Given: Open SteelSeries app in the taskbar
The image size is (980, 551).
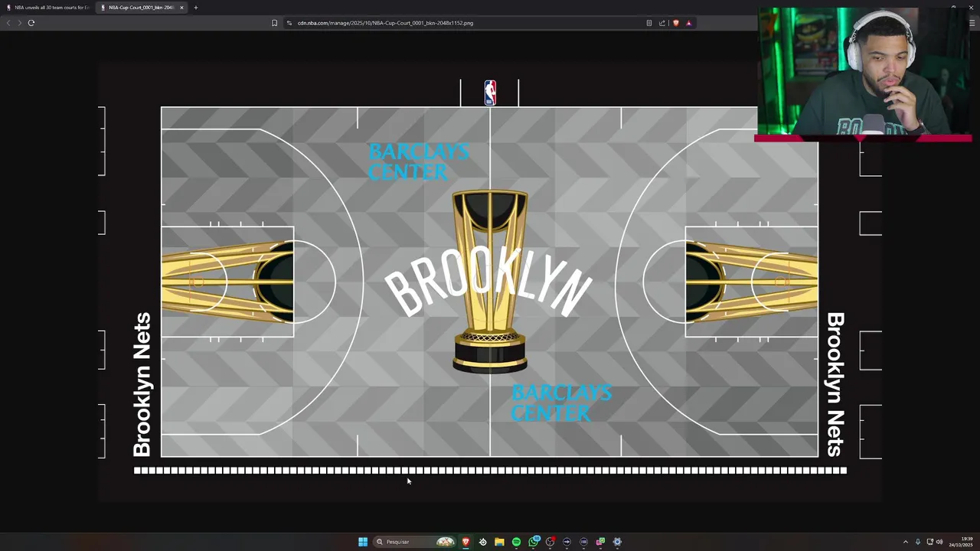Looking at the screenshot, I should click(482, 542).
